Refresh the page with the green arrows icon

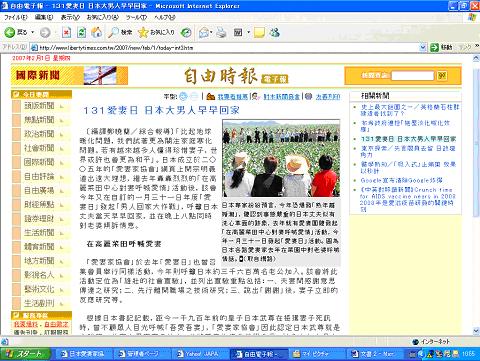point(82,32)
